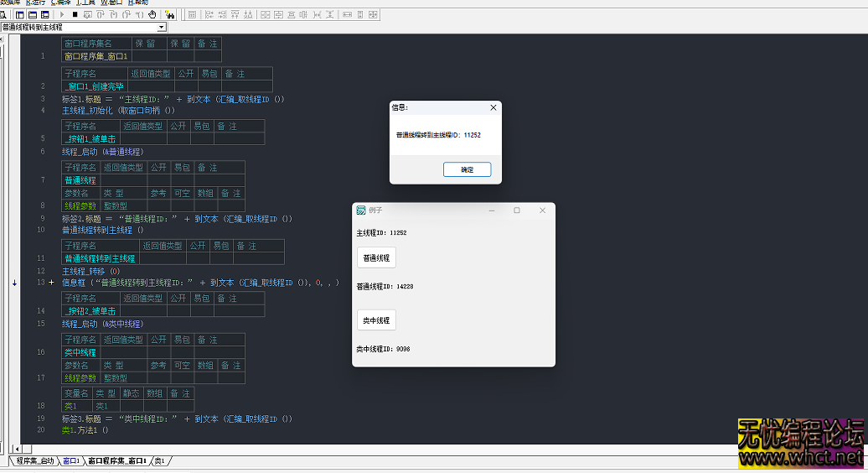
Task: Click the magnifier icon at toolbar far left
Action: coord(4,14)
